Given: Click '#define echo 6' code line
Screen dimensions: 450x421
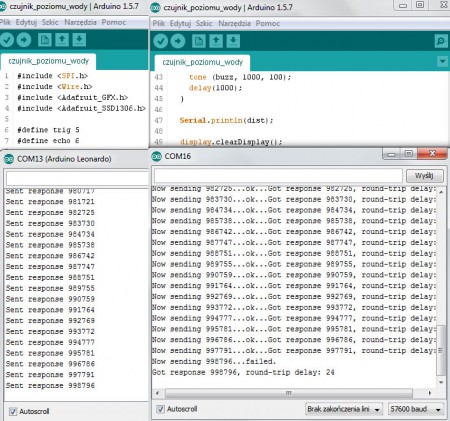Looking at the screenshot, I should point(48,141).
